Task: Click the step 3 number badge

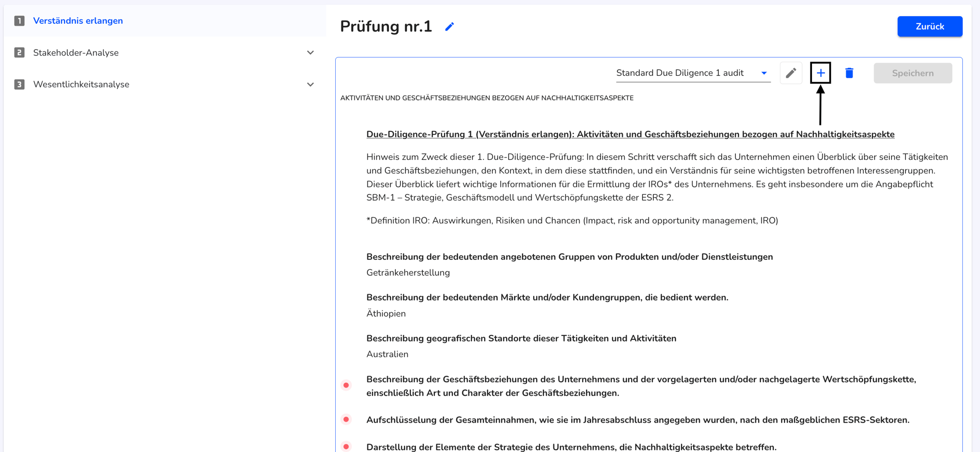Action: (x=19, y=84)
